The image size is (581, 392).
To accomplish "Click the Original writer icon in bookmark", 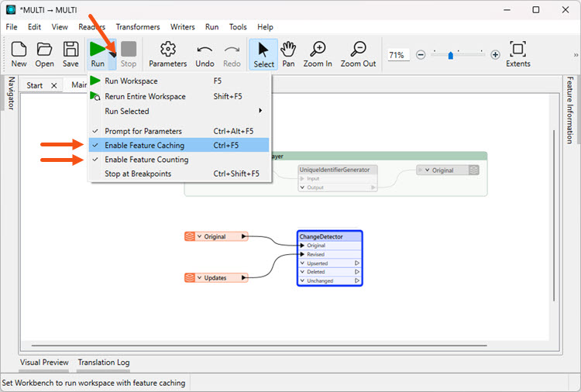I will [x=473, y=170].
